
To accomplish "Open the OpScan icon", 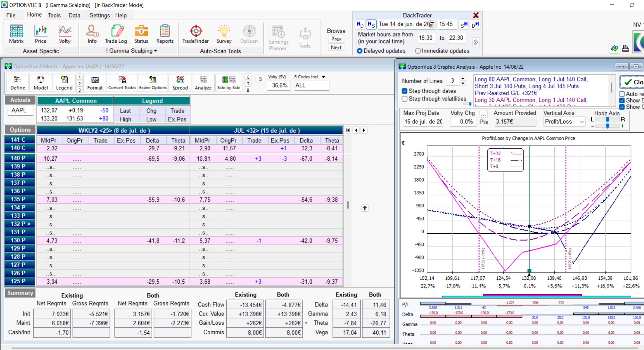I will (249, 34).
